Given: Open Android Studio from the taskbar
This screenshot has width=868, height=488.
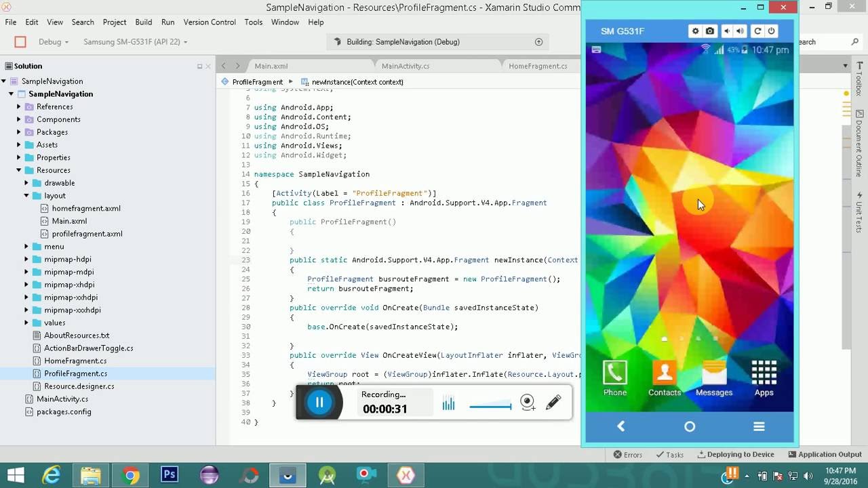Looking at the screenshot, I should (x=328, y=475).
